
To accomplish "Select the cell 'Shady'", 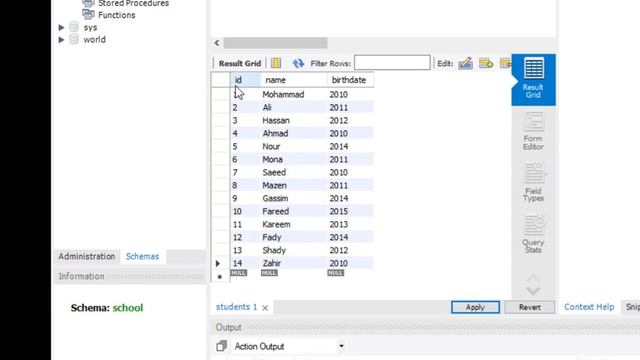I will 293,250.
